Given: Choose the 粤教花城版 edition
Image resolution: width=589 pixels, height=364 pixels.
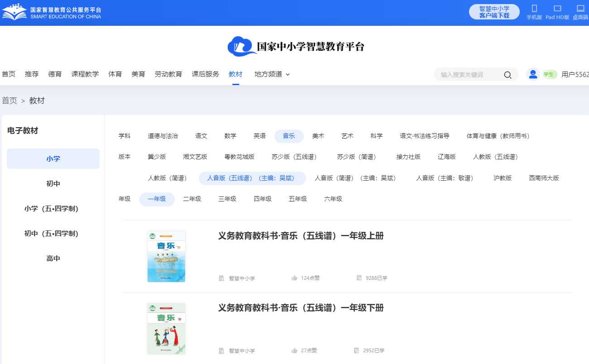Looking at the screenshot, I should pos(239,157).
